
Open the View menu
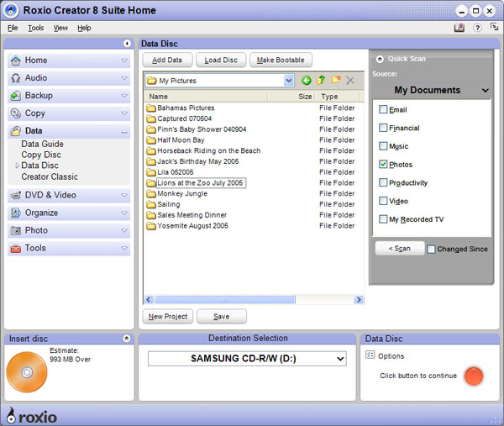coord(60,28)
